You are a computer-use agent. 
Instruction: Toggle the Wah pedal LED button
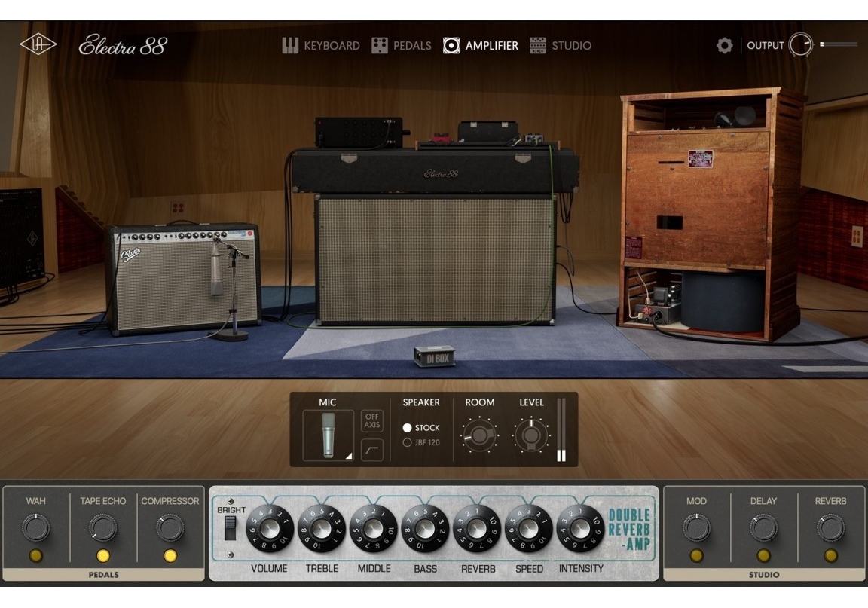pyautogui.click(x=35, y=555)
